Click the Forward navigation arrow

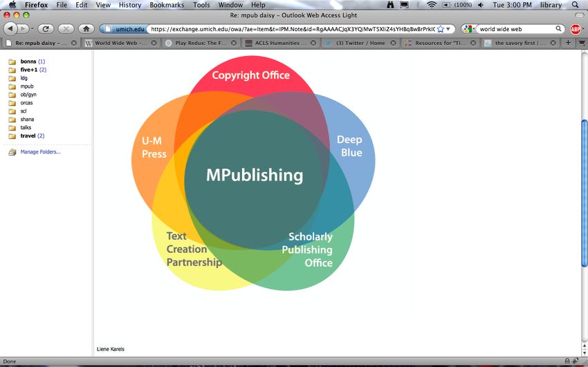(x=23, y=29)
